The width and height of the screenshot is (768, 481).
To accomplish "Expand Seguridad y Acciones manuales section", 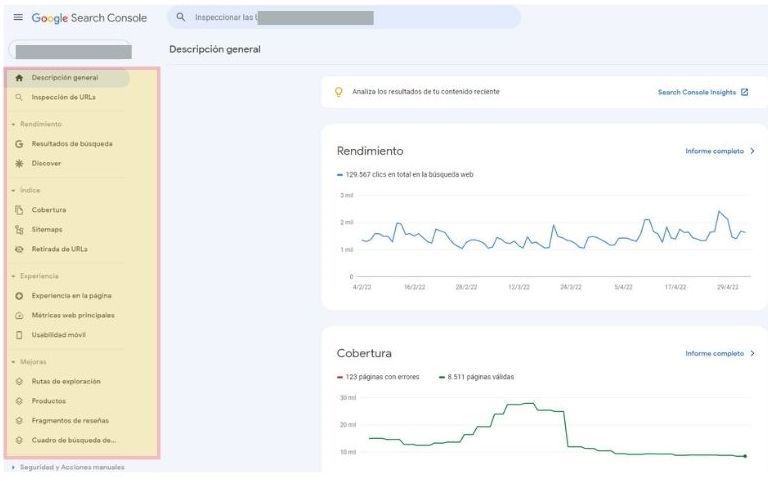I will (x=13, y=467).
